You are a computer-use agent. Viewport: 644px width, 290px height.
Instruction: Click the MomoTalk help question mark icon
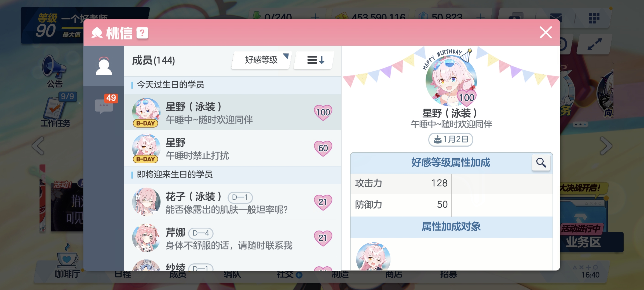click(142, 33)
